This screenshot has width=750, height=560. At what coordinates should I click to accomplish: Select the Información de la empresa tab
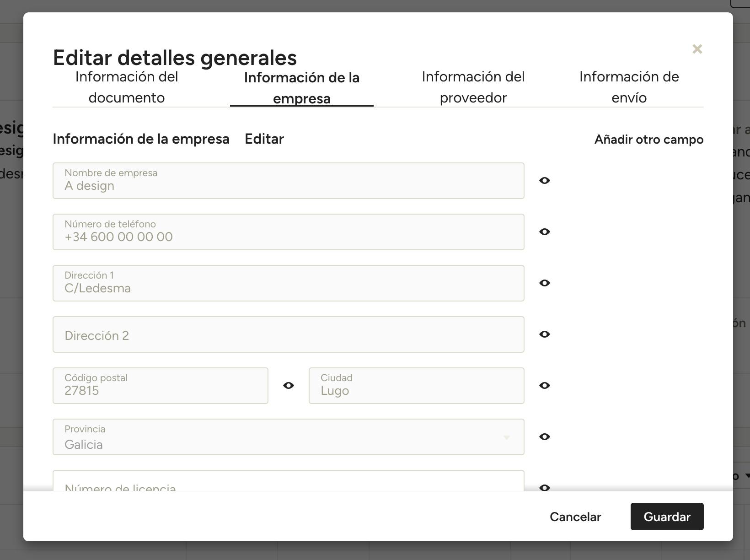click(x=301, y=88)
